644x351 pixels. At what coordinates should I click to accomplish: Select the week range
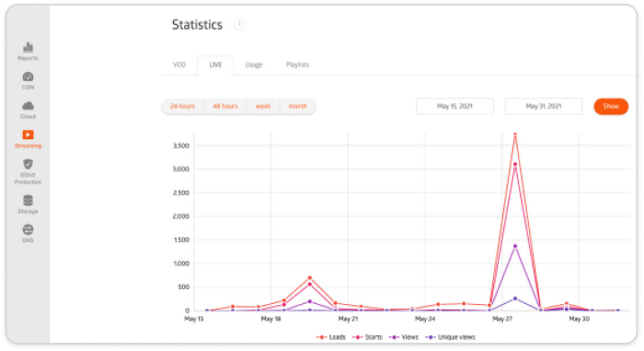coord(263,106)
